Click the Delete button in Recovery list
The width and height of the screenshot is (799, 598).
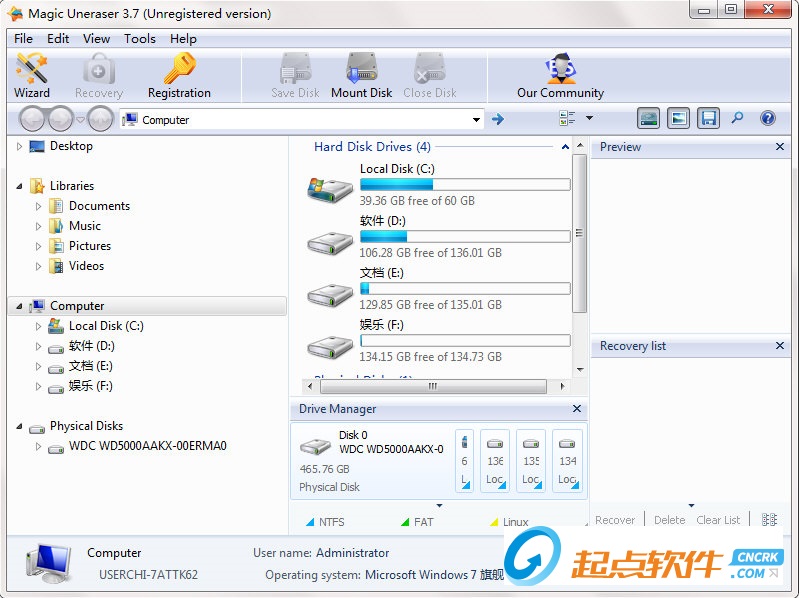tap(670, 520)
